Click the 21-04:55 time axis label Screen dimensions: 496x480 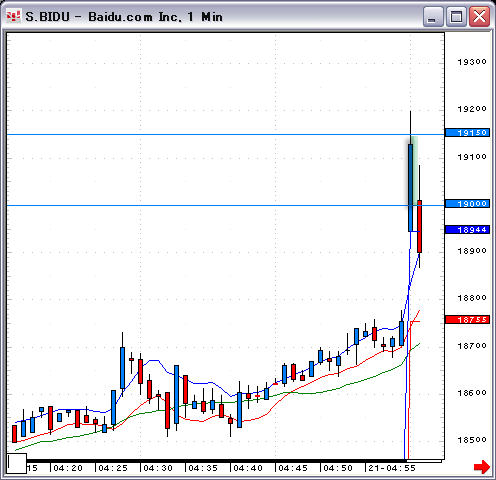(392, 468)
